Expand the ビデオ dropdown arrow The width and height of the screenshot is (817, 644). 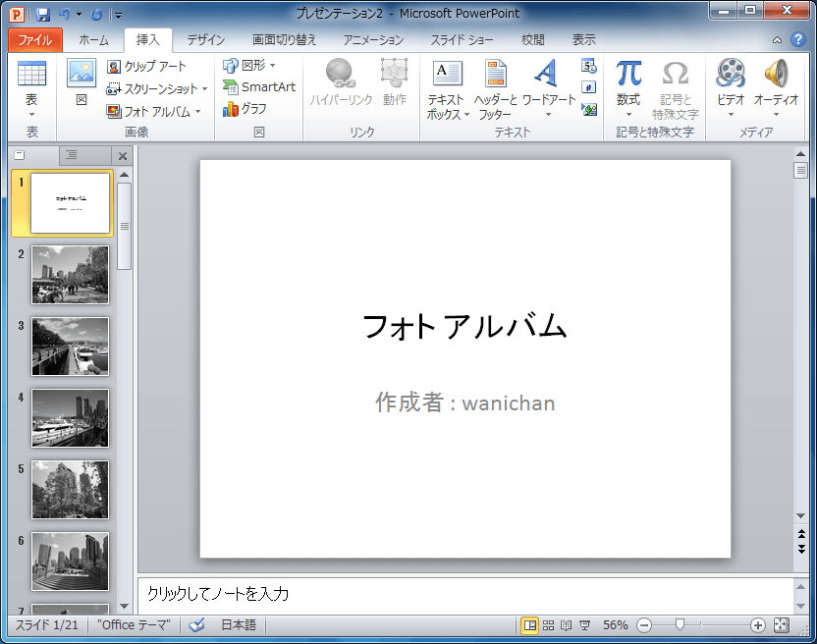tap(731, 115)
